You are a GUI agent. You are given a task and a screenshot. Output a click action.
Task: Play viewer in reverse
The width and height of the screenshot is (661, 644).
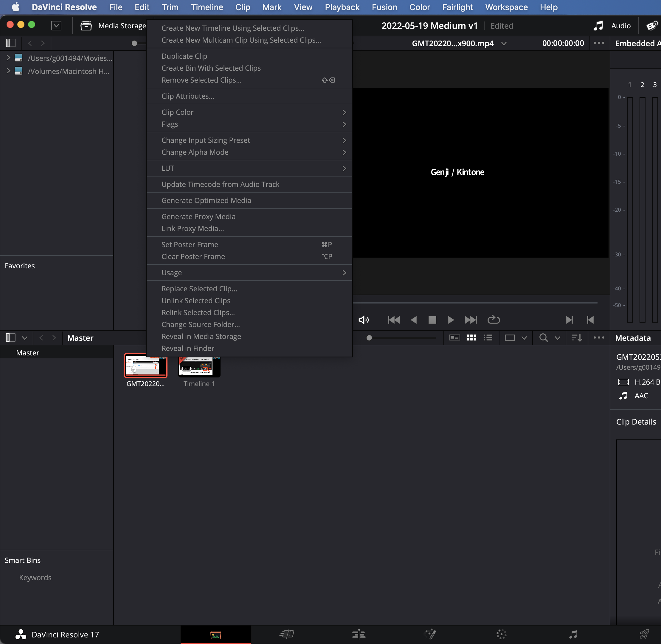tap(414, 320)
